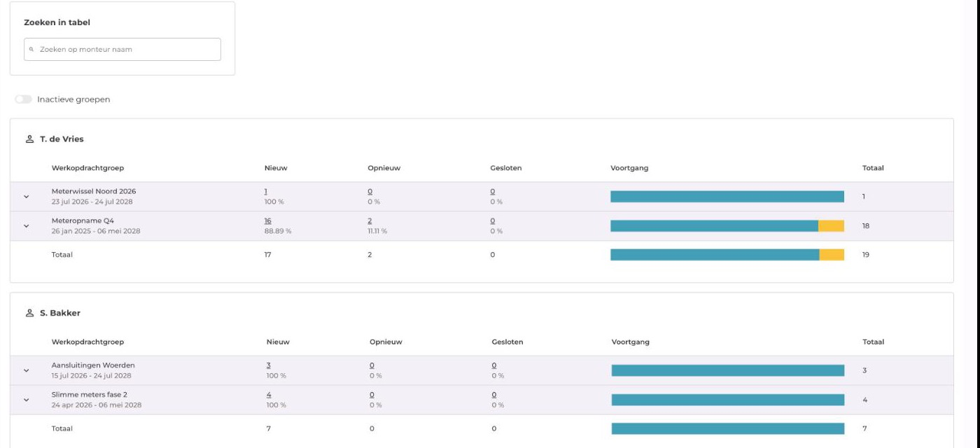Click the Nieuw total 17 in T. de Vries table
The height and width of the screenshot is (448, 980).
[x=268, y=255]
